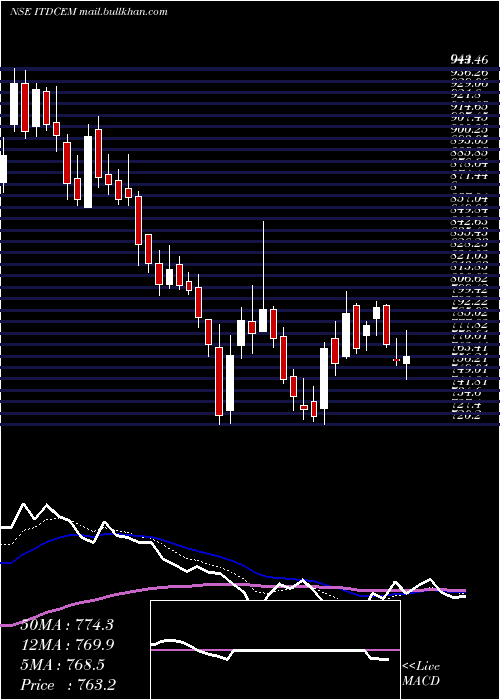
Task: Click the 943.46 top price axis value
Action: tap(469, 58)
